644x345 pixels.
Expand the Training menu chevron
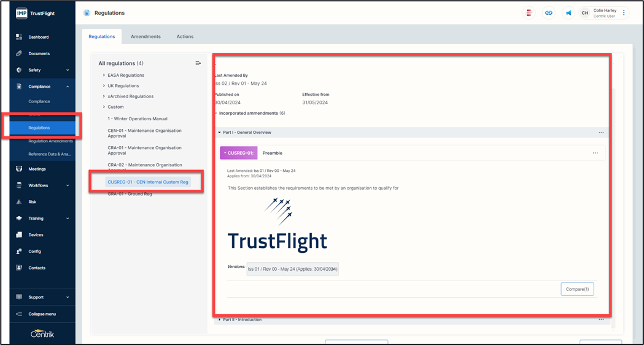[x=68, y=219]
